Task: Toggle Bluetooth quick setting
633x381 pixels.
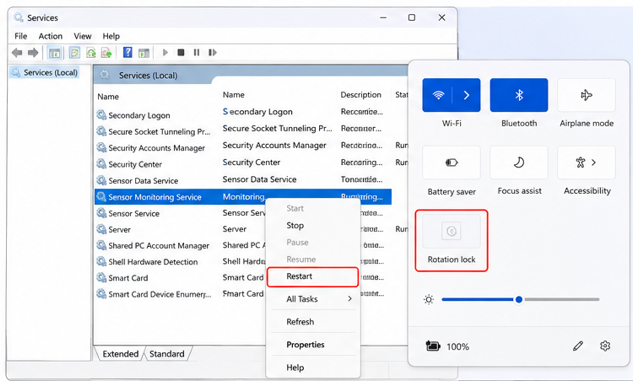Action: pyautogui.click(x=519, y=95)
